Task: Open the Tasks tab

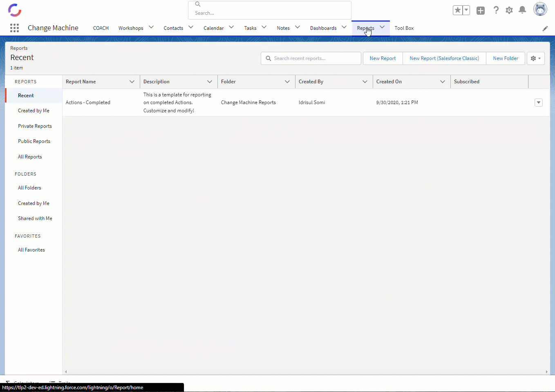Action: point(250,28)
